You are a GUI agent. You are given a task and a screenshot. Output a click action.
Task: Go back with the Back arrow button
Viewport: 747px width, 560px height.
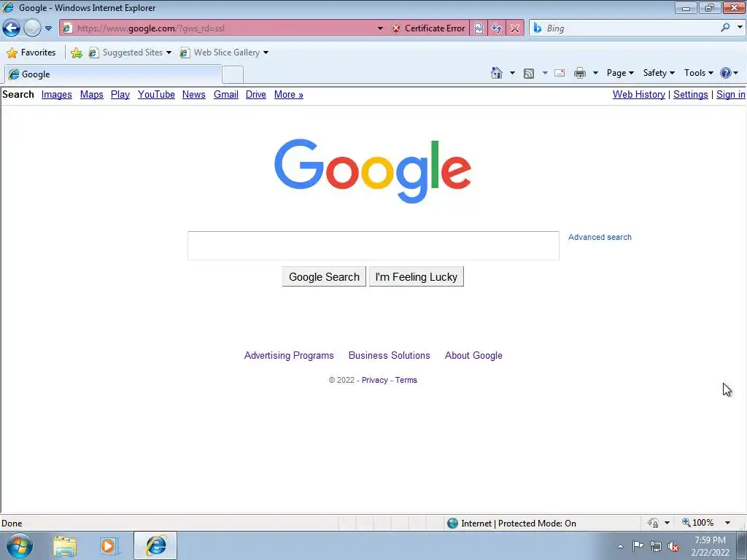(x=12, y=28)
